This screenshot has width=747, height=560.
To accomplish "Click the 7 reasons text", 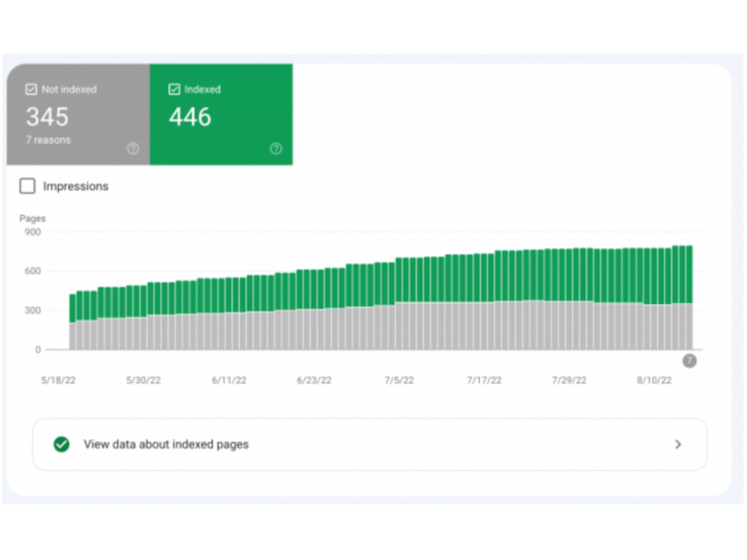I will 48,140.
